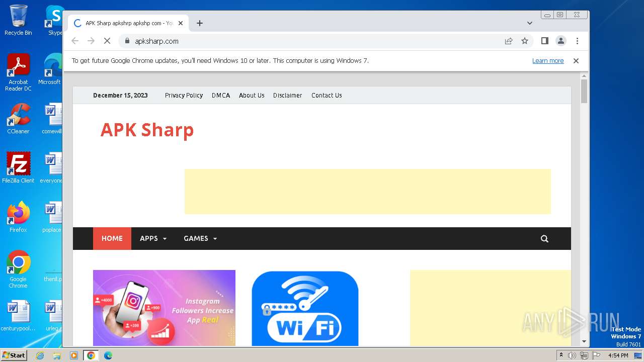Open the Action Center flag icon
This screenshot has height=362, width=644.
[596, 355]
